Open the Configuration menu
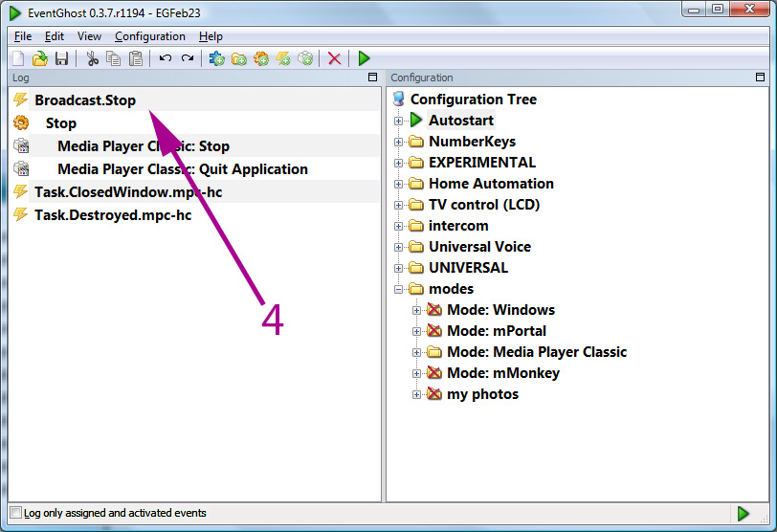777x532 pixels. click(x=150, y=36)
